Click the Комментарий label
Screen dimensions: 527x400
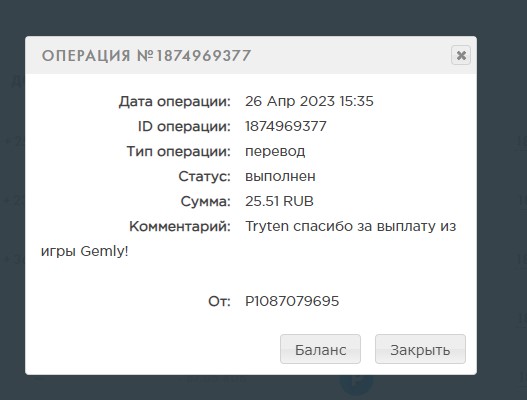point(180,227)
